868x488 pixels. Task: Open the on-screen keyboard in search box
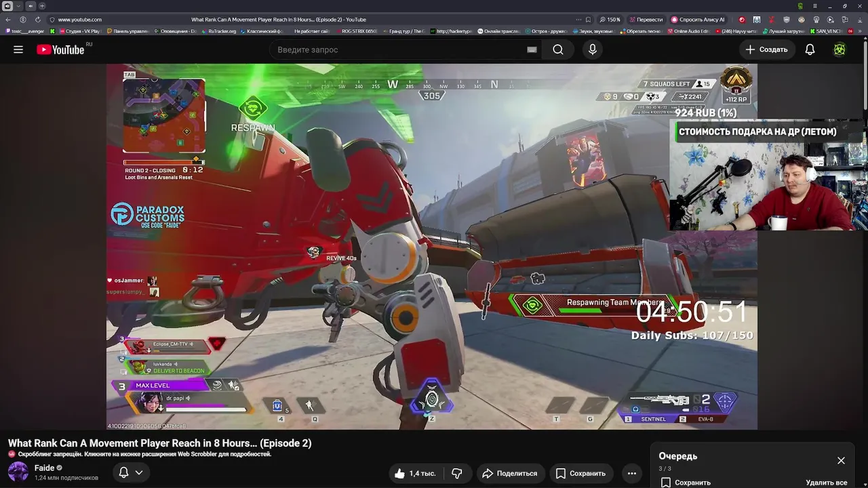(x=532, y=49)
